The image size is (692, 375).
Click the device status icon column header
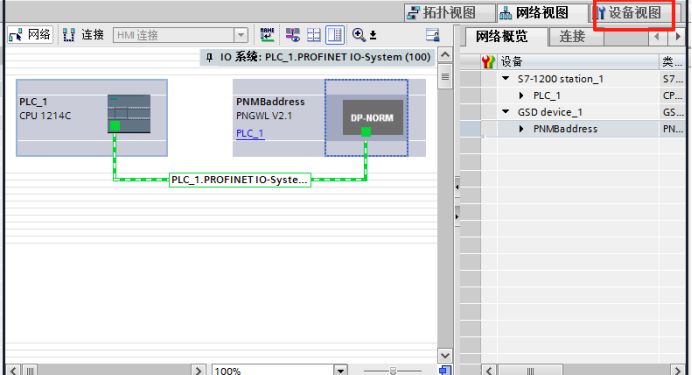[488, 62]
